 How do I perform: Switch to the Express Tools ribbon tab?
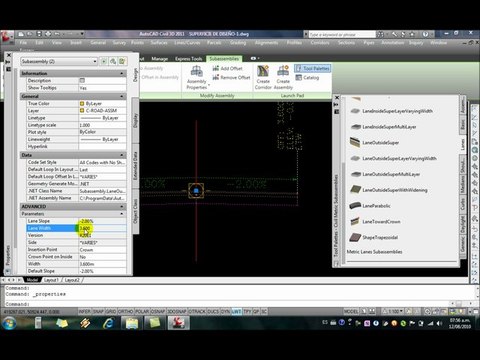pyautogui.click(x=189, y=59)
